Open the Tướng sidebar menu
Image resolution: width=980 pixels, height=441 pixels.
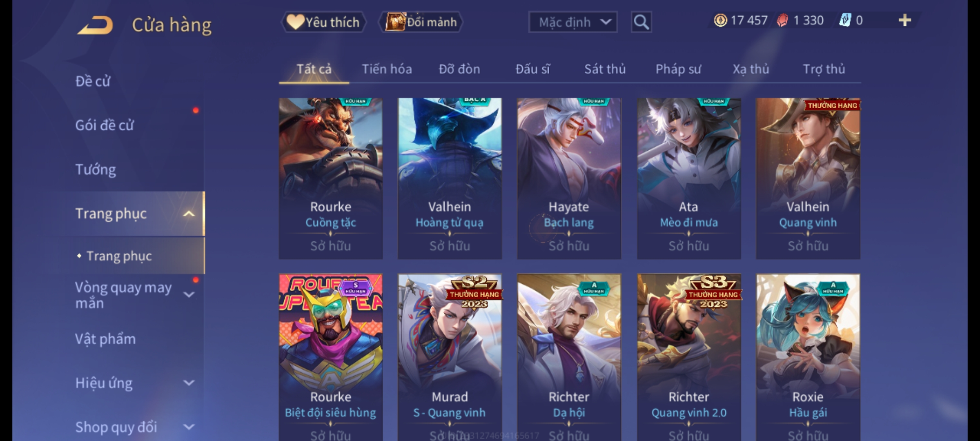coord(96,169)
